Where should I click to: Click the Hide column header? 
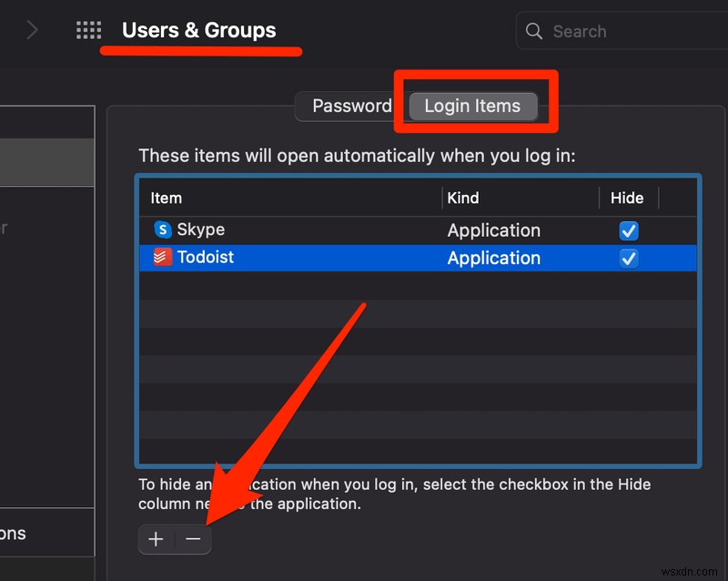pos(627,198)
